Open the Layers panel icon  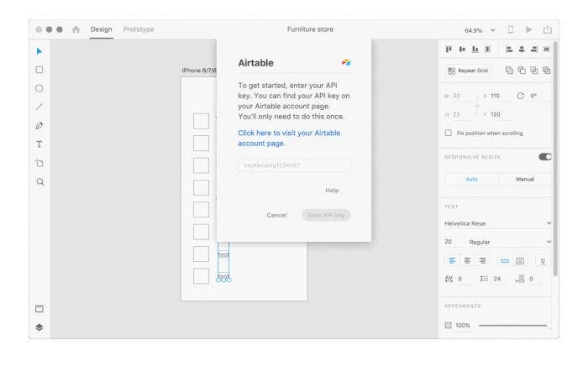pyautogui.click(x=39, y=327)
